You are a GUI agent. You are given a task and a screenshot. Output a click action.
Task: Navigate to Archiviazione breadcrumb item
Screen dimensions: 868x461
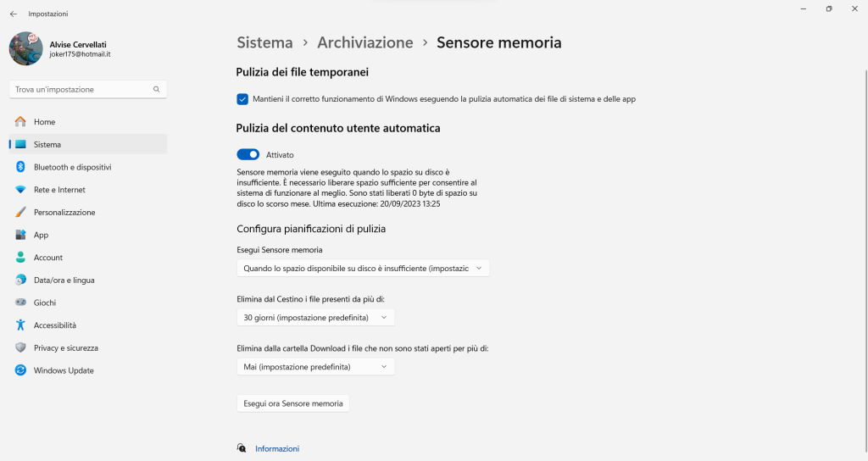(364, 42)
